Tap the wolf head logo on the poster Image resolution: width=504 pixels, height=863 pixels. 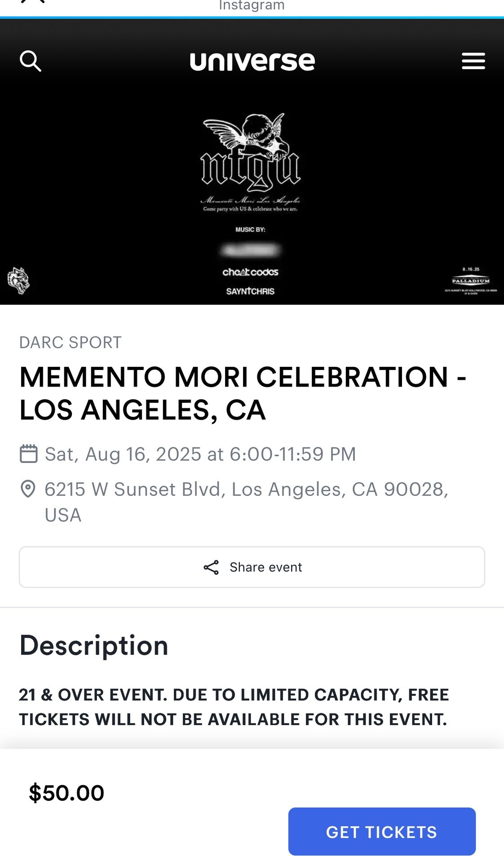pyautogui.click(x=18, y=280)
